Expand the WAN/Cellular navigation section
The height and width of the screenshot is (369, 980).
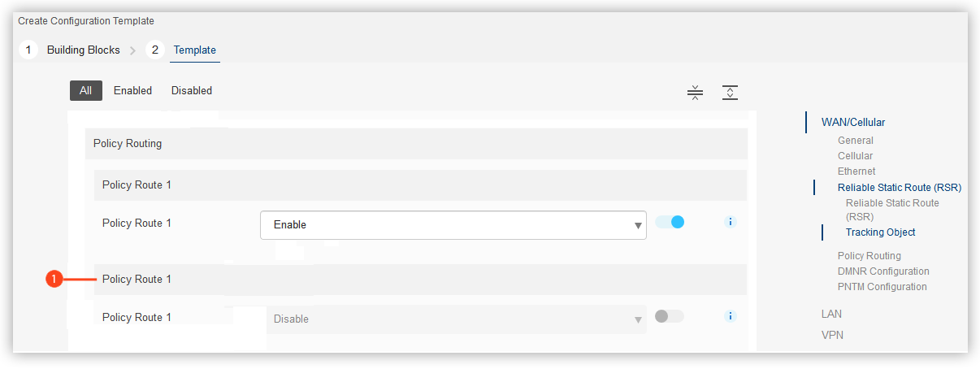pos(853,123)
